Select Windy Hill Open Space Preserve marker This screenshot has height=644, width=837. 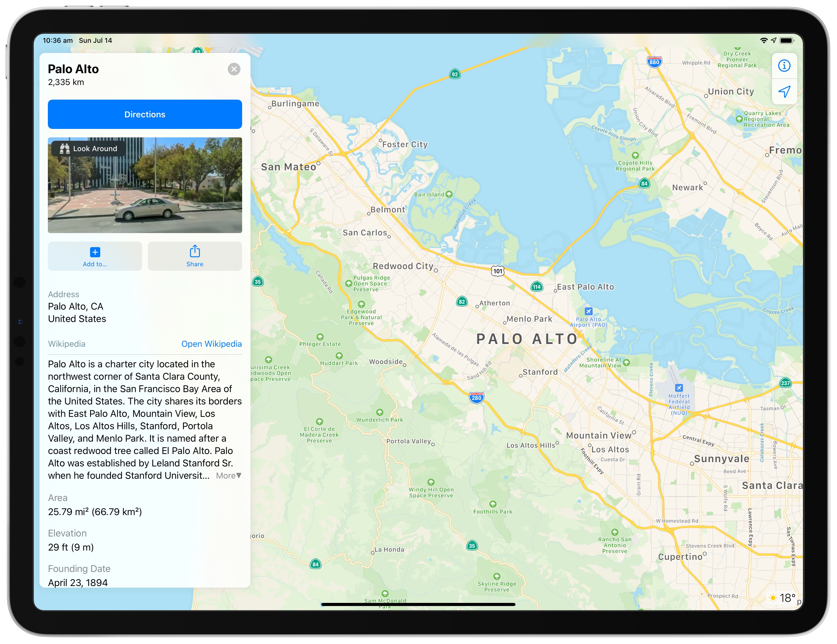(x=431, y=482)
